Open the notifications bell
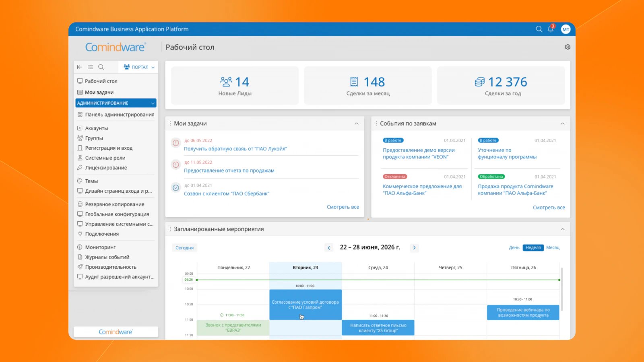644x362 pixels. pos(550,29)
